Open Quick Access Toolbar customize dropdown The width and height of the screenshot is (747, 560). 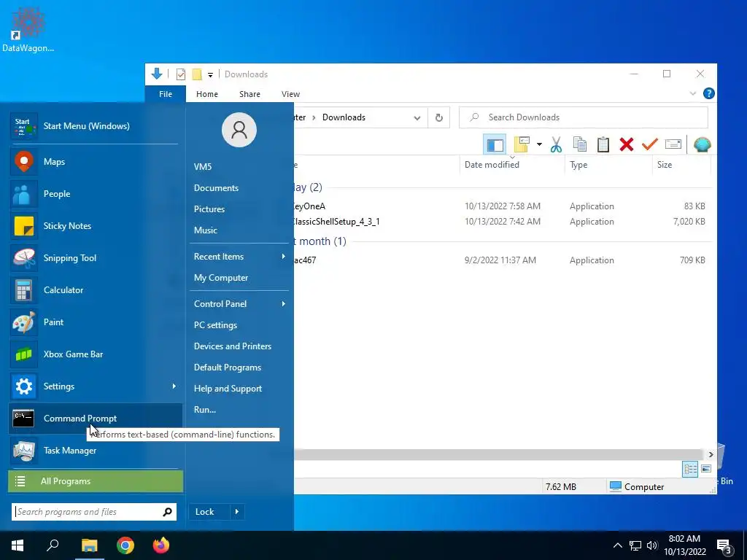coord(210,75)
